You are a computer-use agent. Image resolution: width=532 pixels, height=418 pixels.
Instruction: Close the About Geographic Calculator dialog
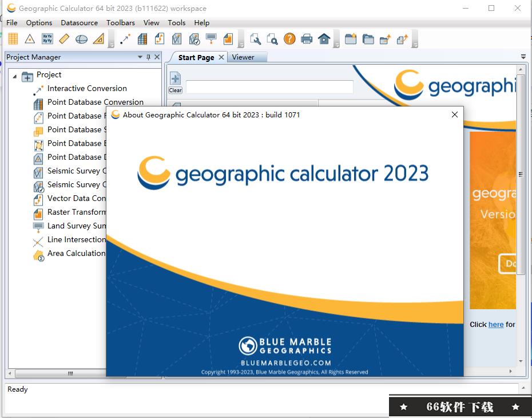[x=455, y=115]
